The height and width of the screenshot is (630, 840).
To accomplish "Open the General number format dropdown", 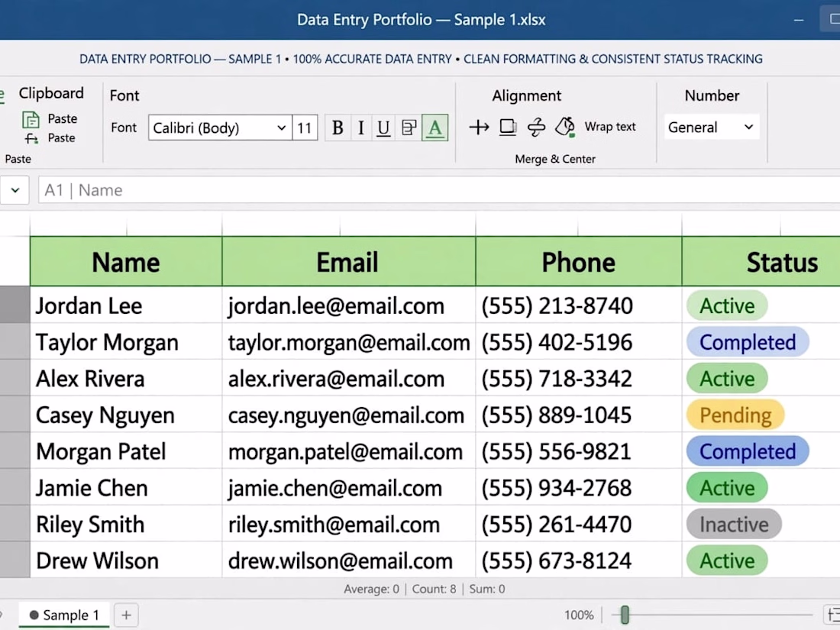I will pos(712,127).
